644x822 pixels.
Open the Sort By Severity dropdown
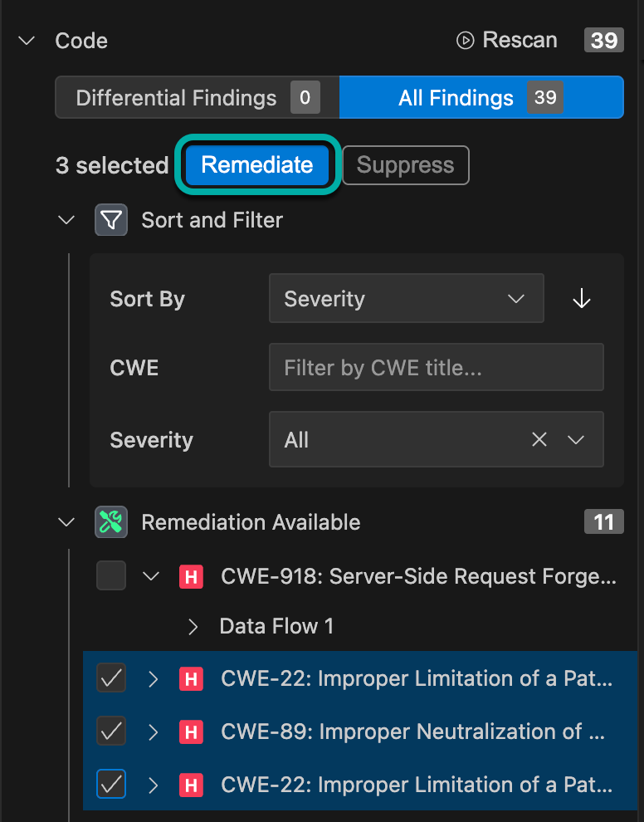(x=406, y=299)
